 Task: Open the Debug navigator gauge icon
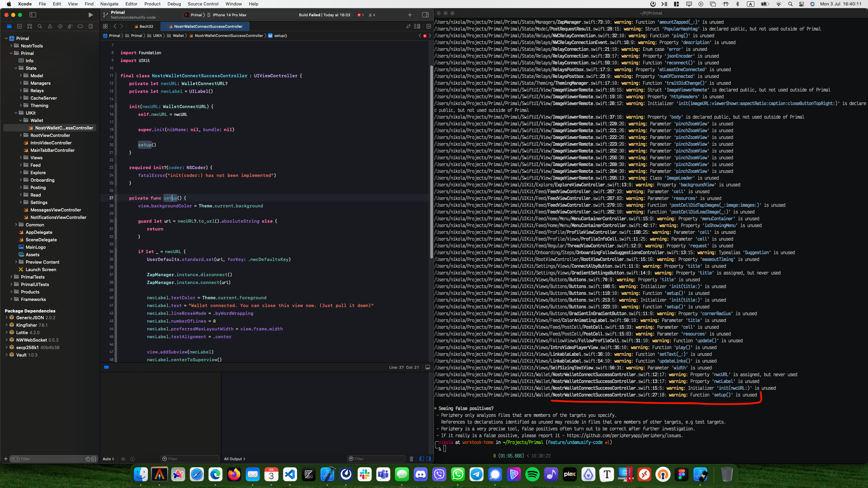tap(70, 26)
